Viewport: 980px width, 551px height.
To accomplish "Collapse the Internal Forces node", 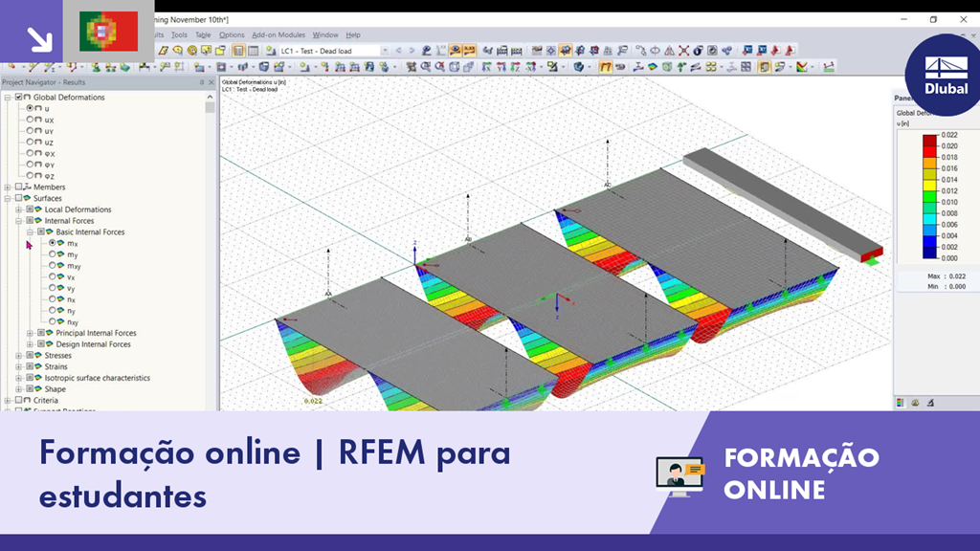I will (x=19, y=221).
